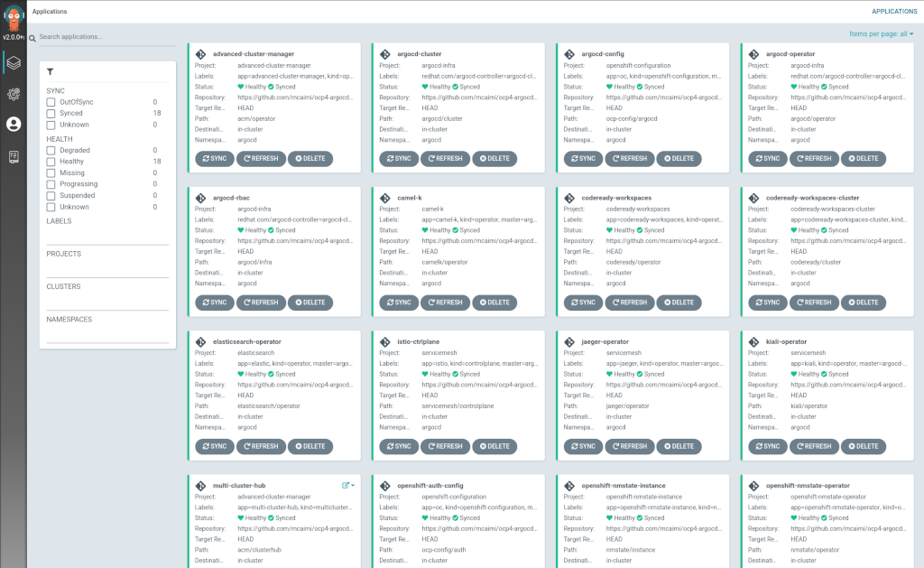Click the Applications breadcrumb title
Viewport: 924px width, 568px height.
[50, 11]
